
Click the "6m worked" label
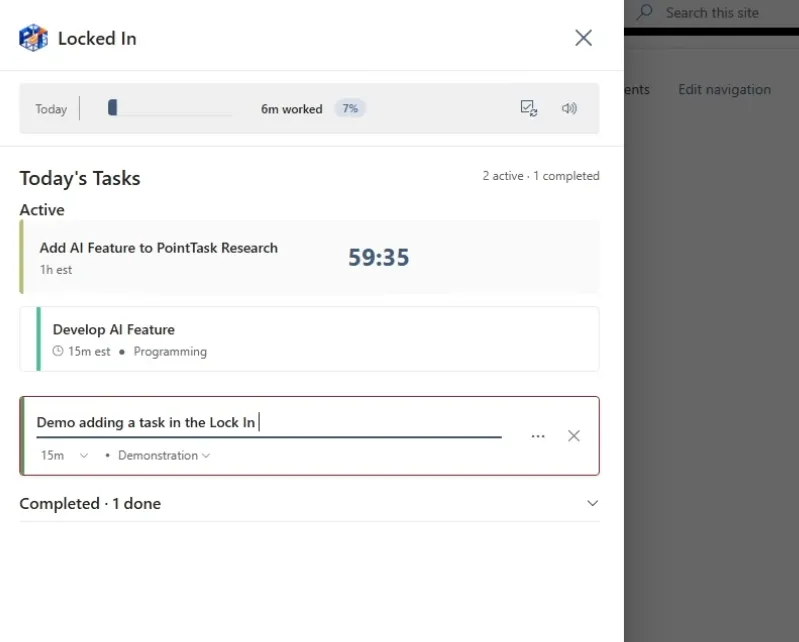(x=291, y=109)
